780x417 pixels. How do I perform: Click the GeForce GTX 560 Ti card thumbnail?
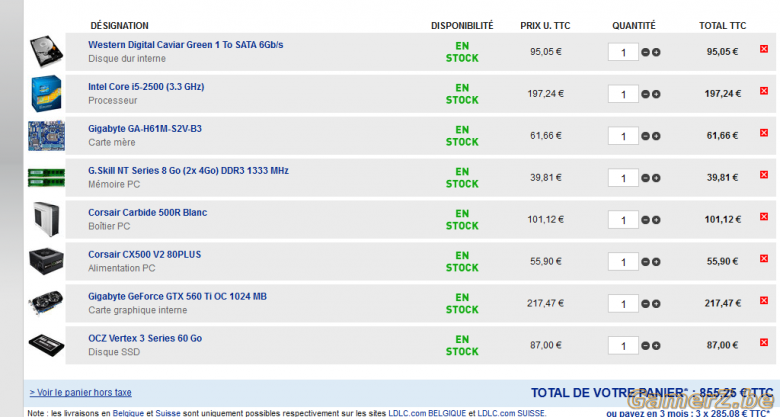(46, 303)
